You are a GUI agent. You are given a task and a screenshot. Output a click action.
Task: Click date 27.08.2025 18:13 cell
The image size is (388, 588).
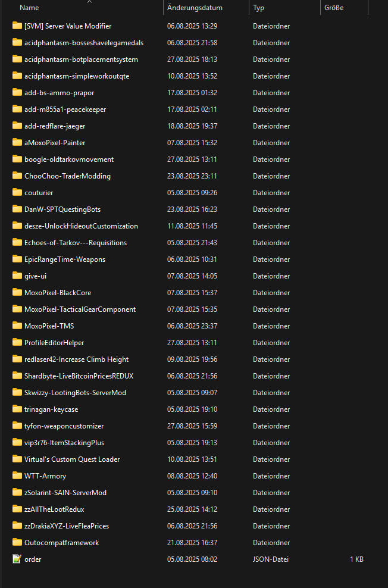click(x=192, y=60)
